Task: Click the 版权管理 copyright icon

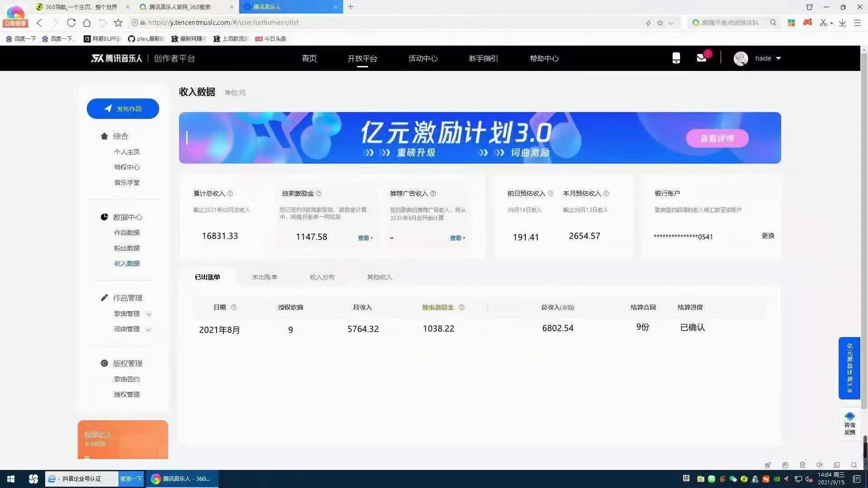Action: (x=104, y=363)
